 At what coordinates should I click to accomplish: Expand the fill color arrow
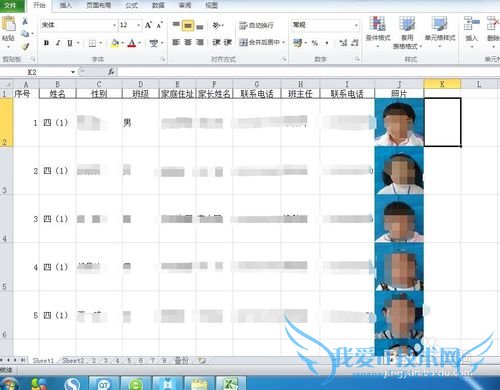(123, 43)
